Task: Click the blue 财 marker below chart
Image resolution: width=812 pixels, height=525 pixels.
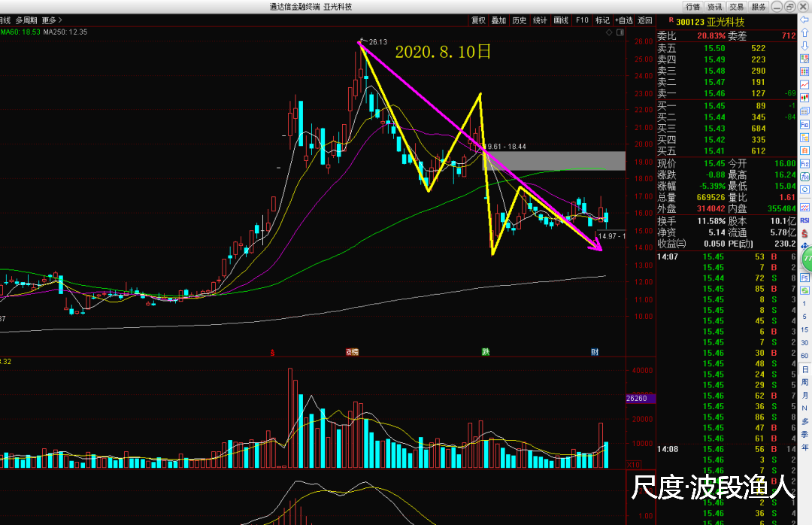Action: pos(595,352)
